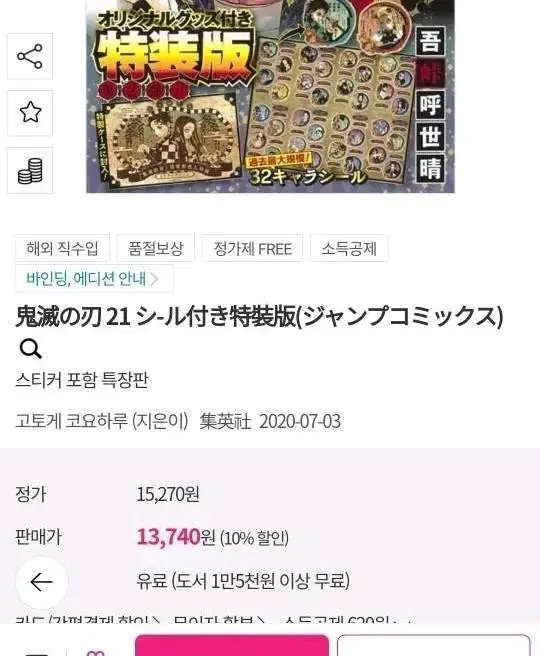This screenshot has width=540, height=656.
Task: Click the pink button at the bottom
Action: coord(232,645)
